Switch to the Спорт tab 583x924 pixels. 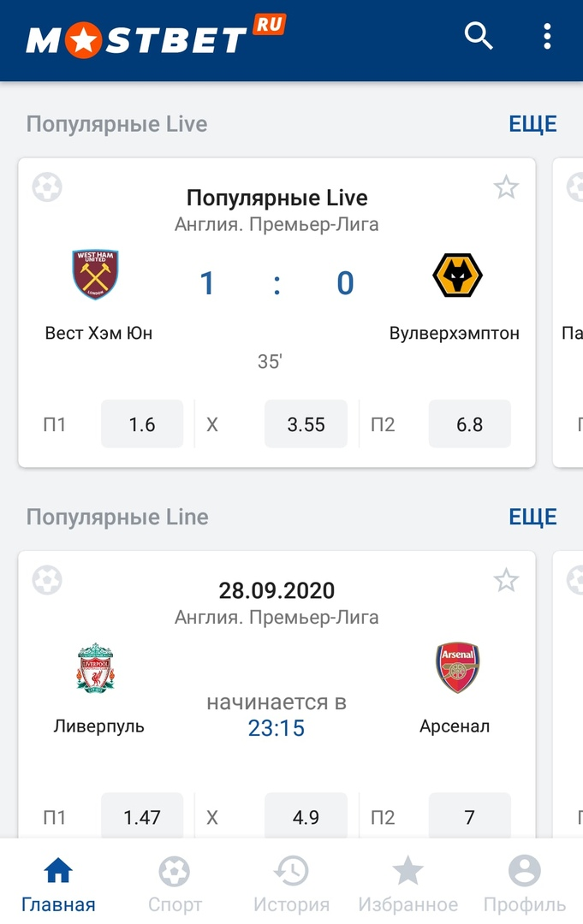(x=175, y=883)
